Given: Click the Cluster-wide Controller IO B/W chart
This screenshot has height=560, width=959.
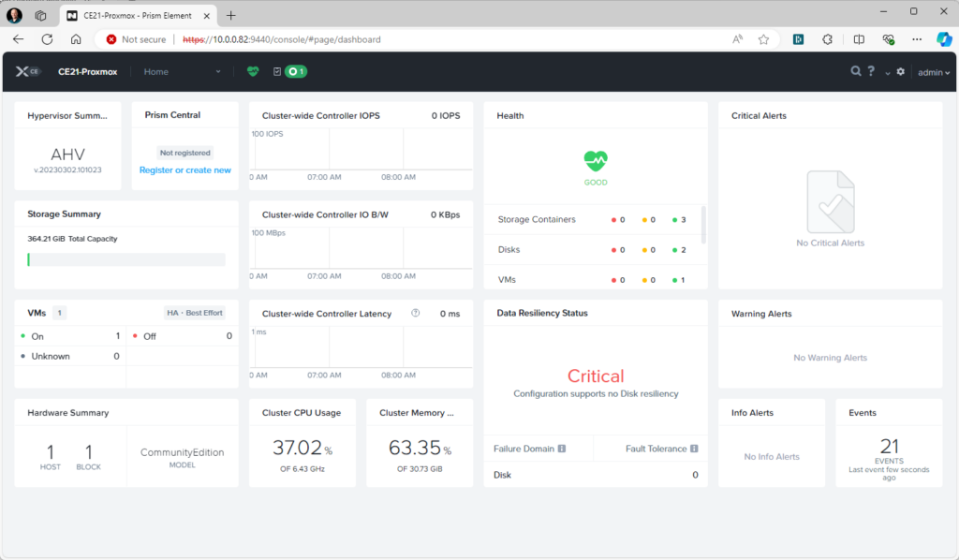Looking at the screenshot, I should coord(361,247).
